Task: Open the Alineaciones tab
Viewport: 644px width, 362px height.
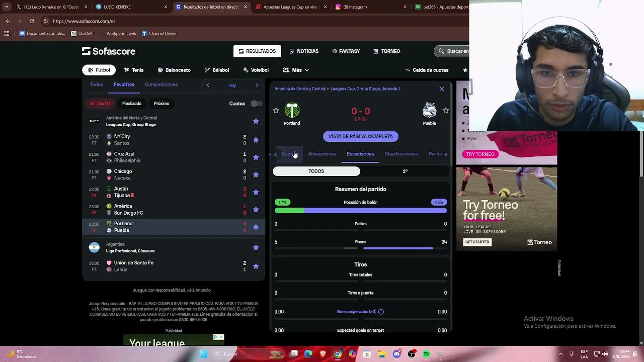Action: pos(322,154)
